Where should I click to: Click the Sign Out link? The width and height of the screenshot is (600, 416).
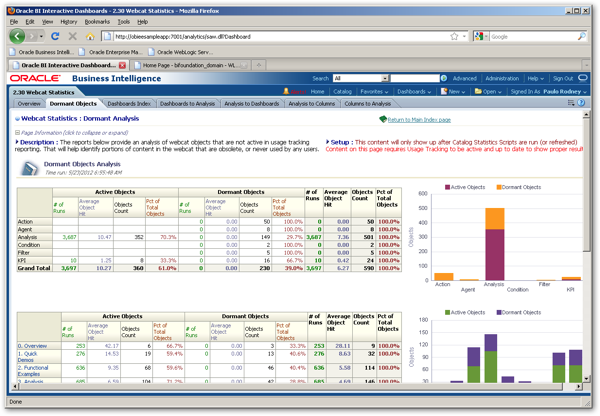pos(563,78)
